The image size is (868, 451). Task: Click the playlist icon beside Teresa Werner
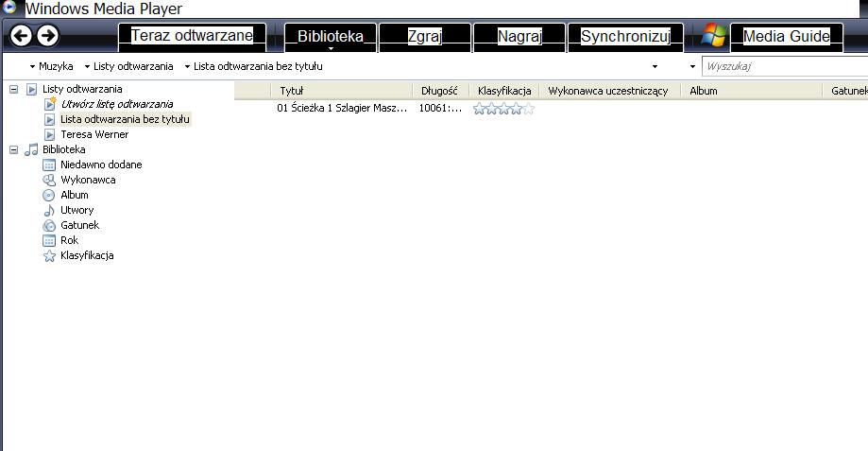tap(50, 134)
